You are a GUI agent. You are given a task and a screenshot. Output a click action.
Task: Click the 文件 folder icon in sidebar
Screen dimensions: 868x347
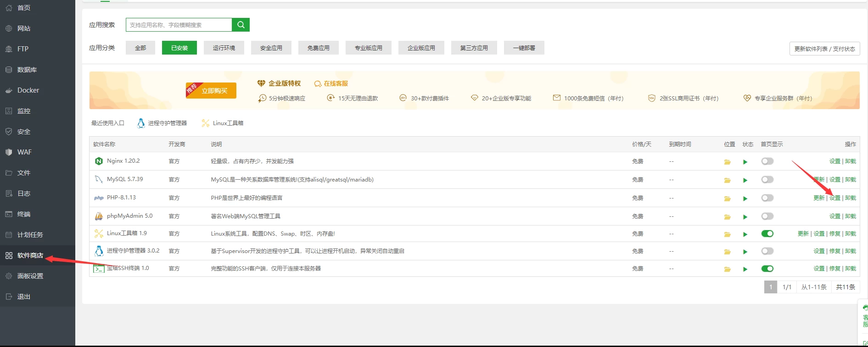pos(9,173)
